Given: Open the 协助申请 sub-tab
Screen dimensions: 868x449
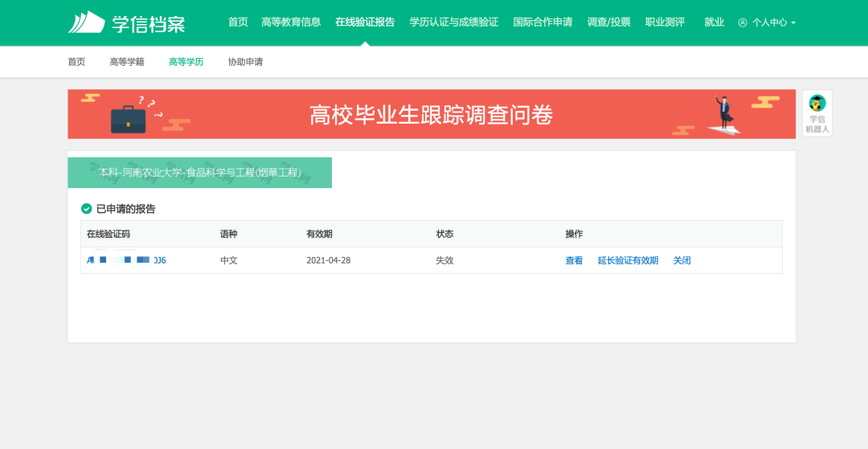Looking at the screenshot, I should tap(245, 62).
